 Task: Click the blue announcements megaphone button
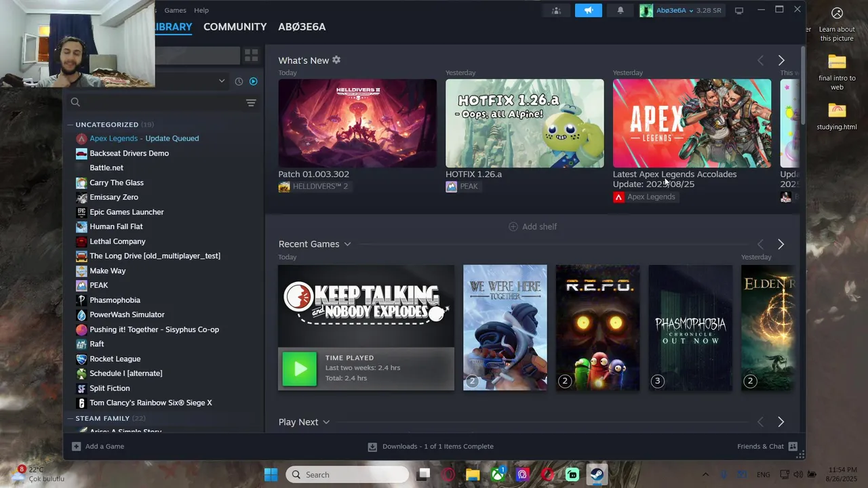589,10
